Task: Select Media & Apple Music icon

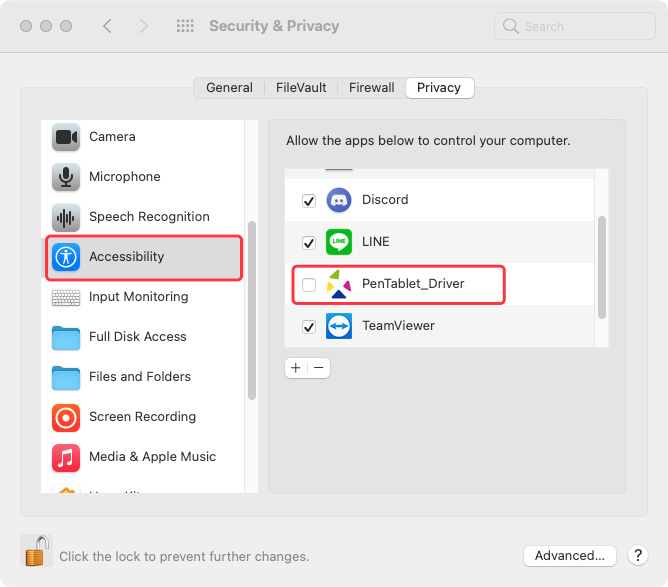Action: pyautogui.click(x=66, y=458)
